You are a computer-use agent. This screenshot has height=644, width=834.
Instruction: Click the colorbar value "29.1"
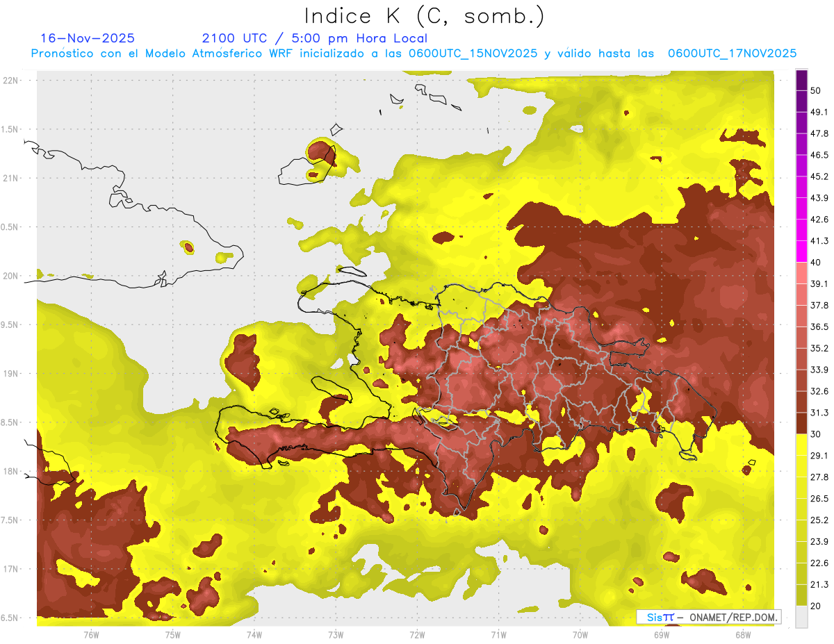tap(819, 455)
